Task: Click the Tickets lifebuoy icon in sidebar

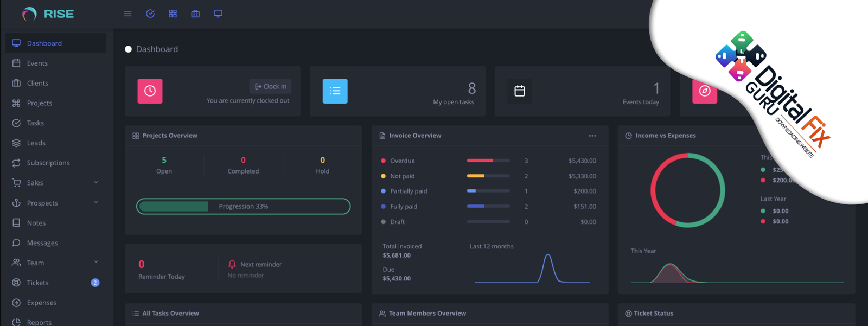Action: [x=16, y=283]
